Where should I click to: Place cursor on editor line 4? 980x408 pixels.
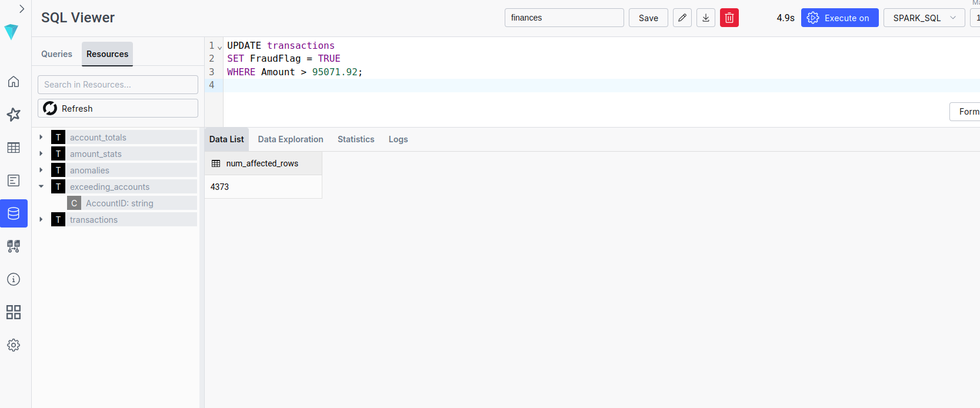(x=601, y=85)
